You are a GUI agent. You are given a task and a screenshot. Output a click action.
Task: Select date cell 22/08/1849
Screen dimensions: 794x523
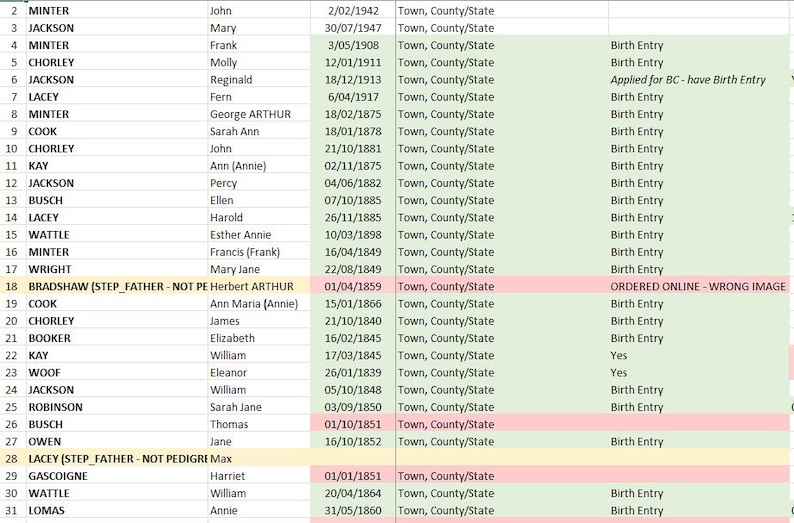click(353, 269)
